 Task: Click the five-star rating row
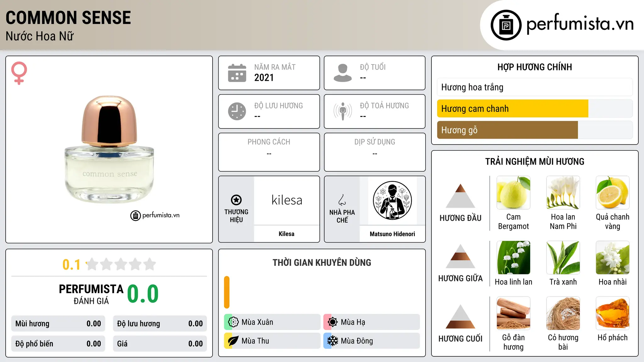(121, 264)
